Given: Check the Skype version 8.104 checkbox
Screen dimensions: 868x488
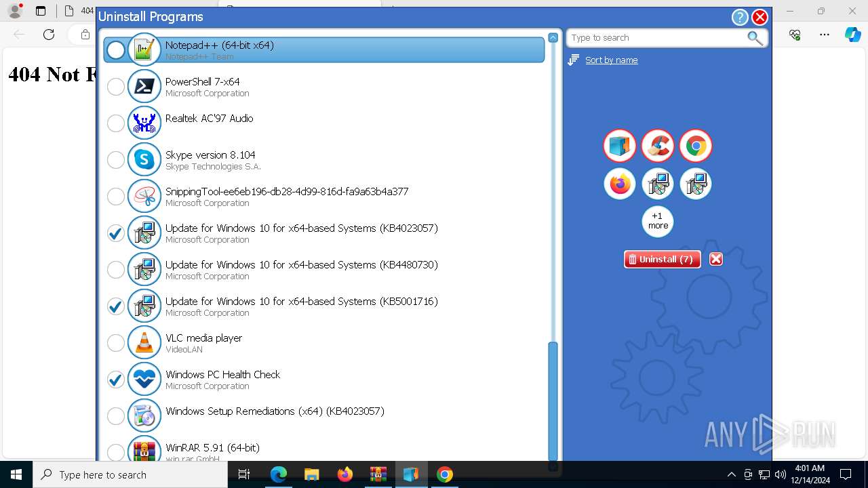Looking at the screenshot, I should coord(116,160).
